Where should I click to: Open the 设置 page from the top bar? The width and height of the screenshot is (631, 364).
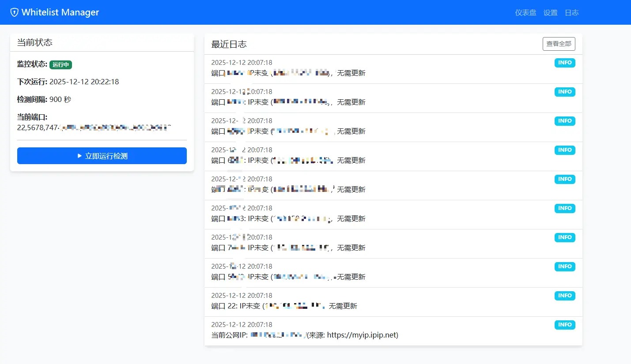550,12
